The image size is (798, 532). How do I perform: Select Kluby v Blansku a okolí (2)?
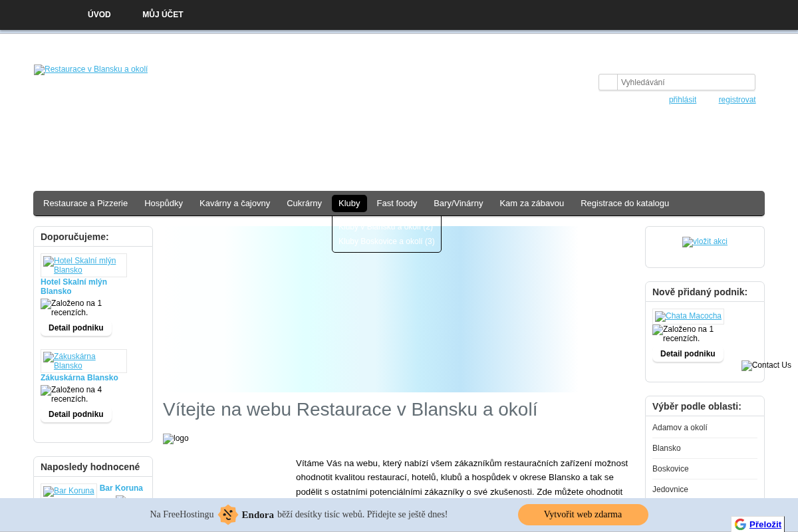[x=386, y=227]
